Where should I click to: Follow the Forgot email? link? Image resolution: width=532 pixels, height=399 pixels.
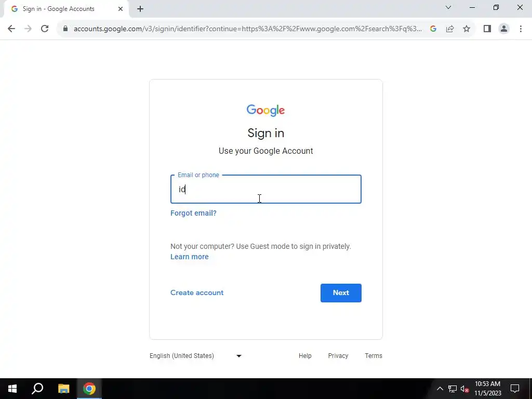[x=193, y=213]
